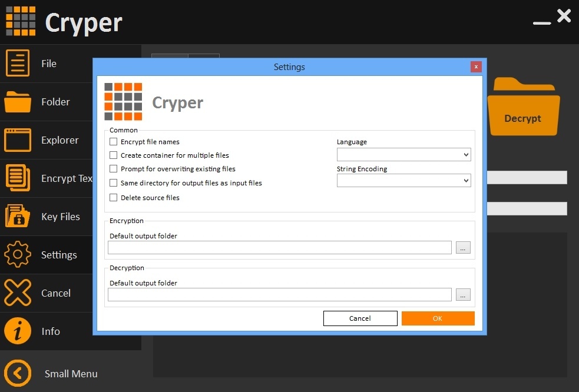579x392 pixels.
Task: Close the Cryper main window
Action: [x=564, y=16]
